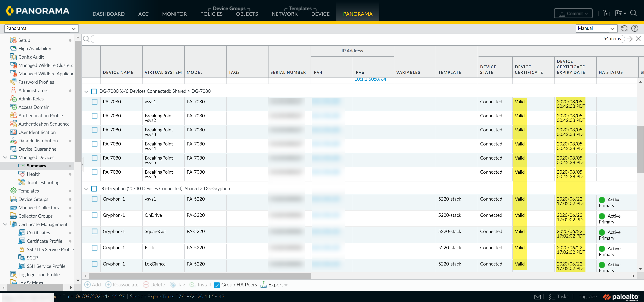644x302 pixels.
Task: Open the Panorama context dropdown
Action: (x=41, y=28)
